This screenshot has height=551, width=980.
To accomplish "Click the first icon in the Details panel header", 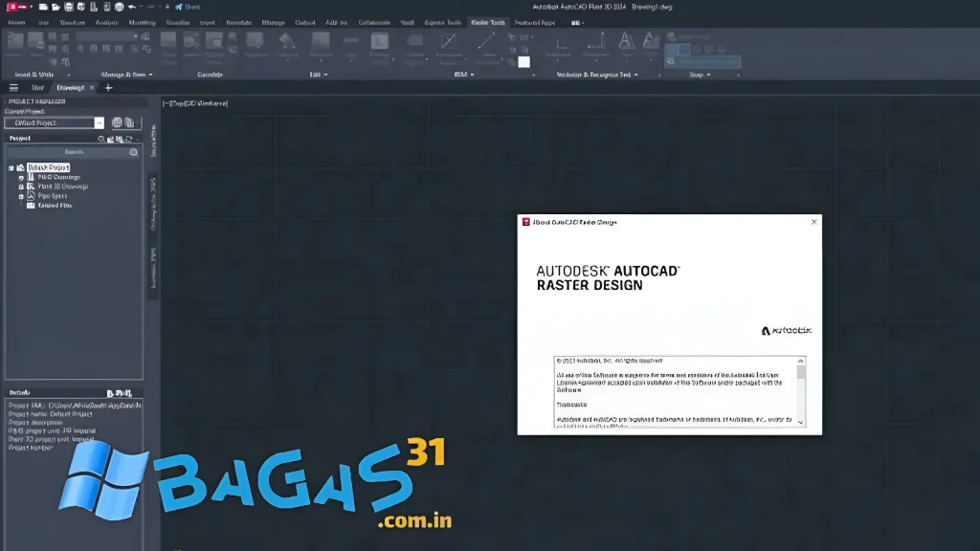I will coord(111,393).
